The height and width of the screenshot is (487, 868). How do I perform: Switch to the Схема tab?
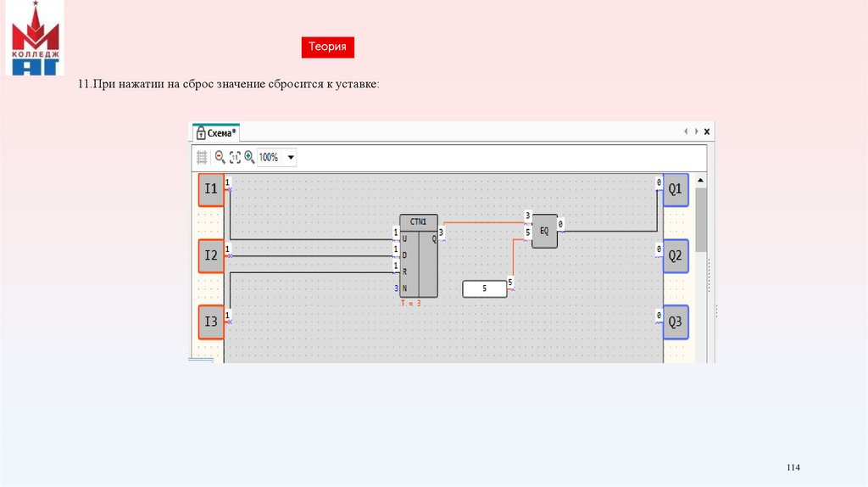pyautogui.click(x=217, y=133)
